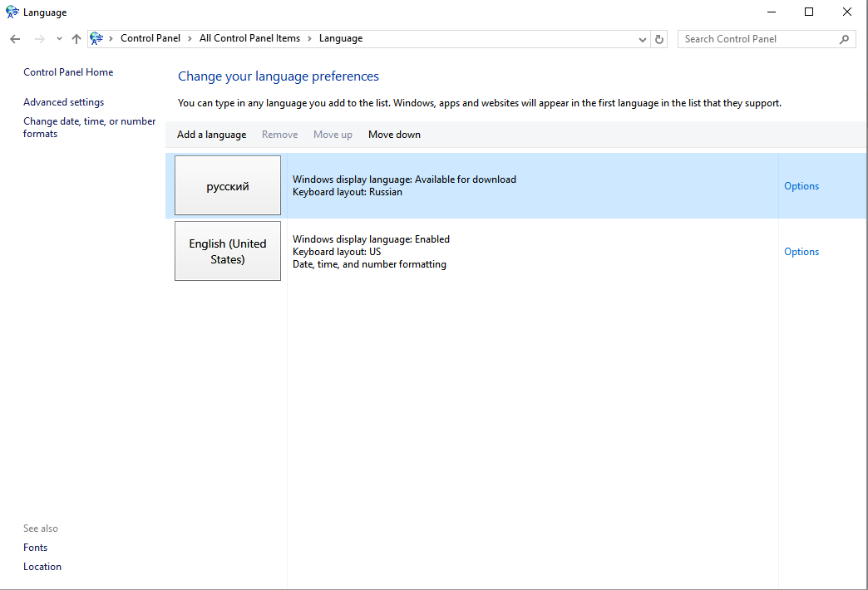Open Control Panel Home
This screenshot has height=590, width=868.
click(x=68, y=72)
